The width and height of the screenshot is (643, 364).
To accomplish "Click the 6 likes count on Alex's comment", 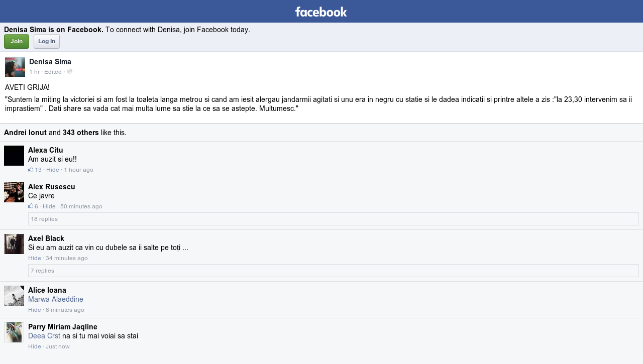I will pyautogui.click(x=36, y=206).
